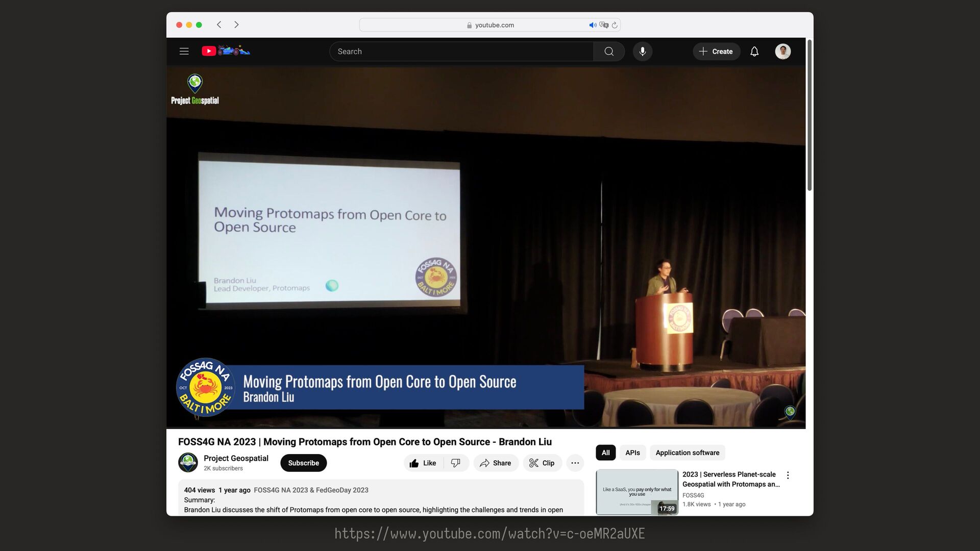980x551 pixels.
Task: Open the YouTube hamburger guide menu
Action: 184,52
